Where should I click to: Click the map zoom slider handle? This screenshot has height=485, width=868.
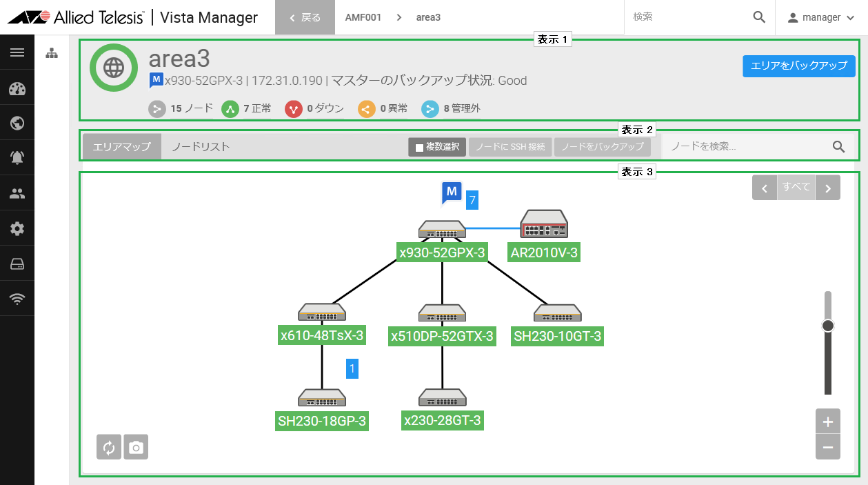coord(828,326)
